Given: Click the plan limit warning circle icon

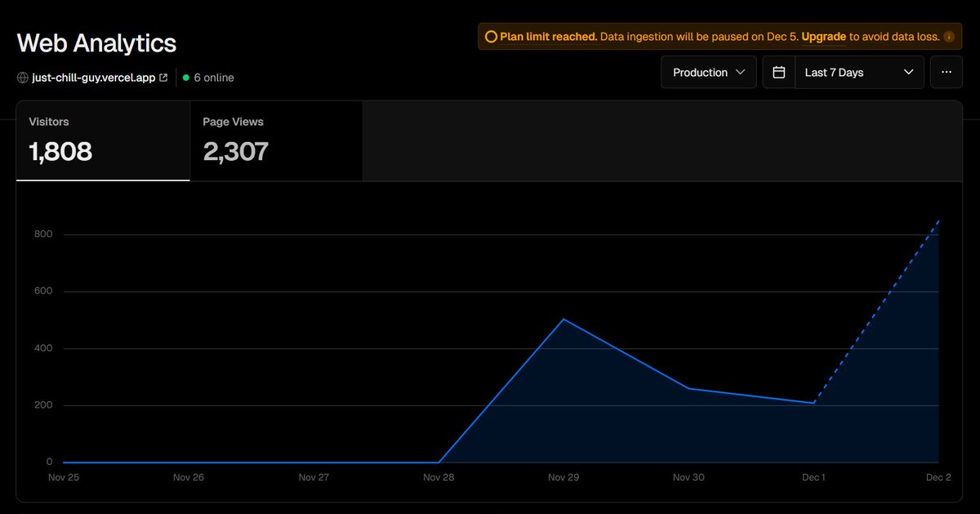Looking at the screenshot, I should click(491, 37).
